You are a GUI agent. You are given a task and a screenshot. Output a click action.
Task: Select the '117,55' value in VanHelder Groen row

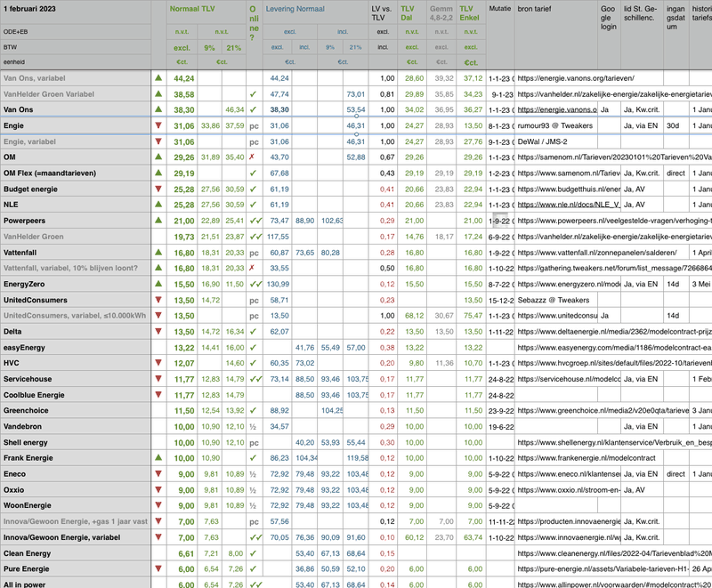278,237
